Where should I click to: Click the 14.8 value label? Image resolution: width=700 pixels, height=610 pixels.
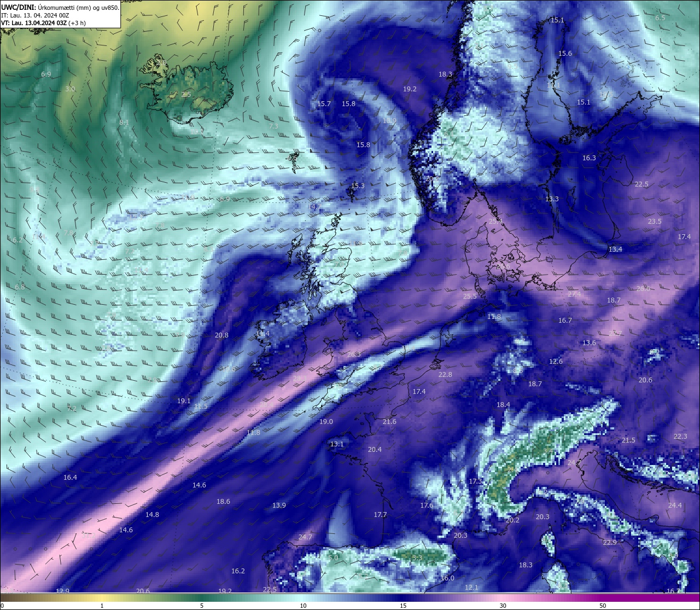click(152, 515)
